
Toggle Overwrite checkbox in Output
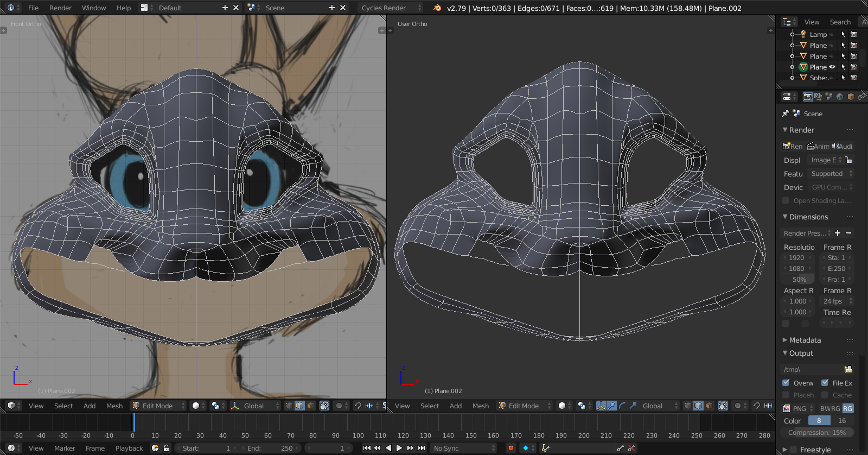tap(786, 382)
